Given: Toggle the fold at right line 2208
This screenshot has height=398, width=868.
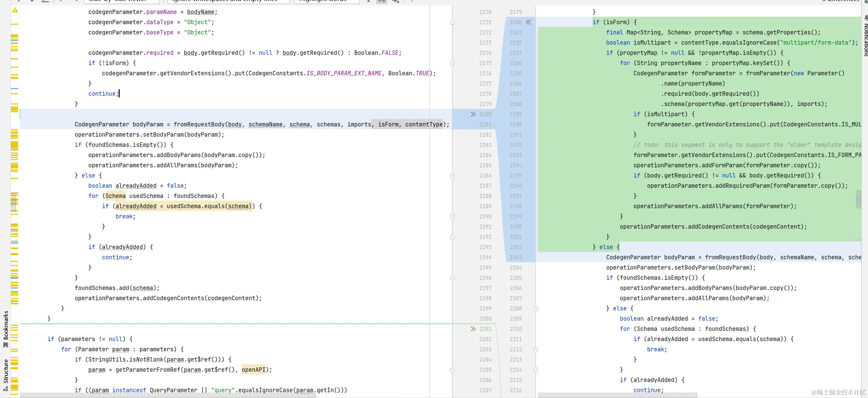Looking at the screenshot, I should click(536, 309).
